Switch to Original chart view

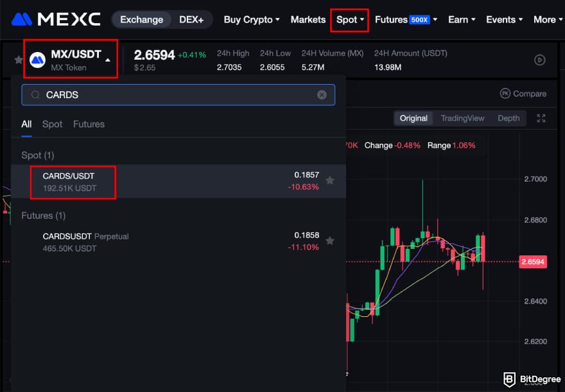tap(413, 118)
